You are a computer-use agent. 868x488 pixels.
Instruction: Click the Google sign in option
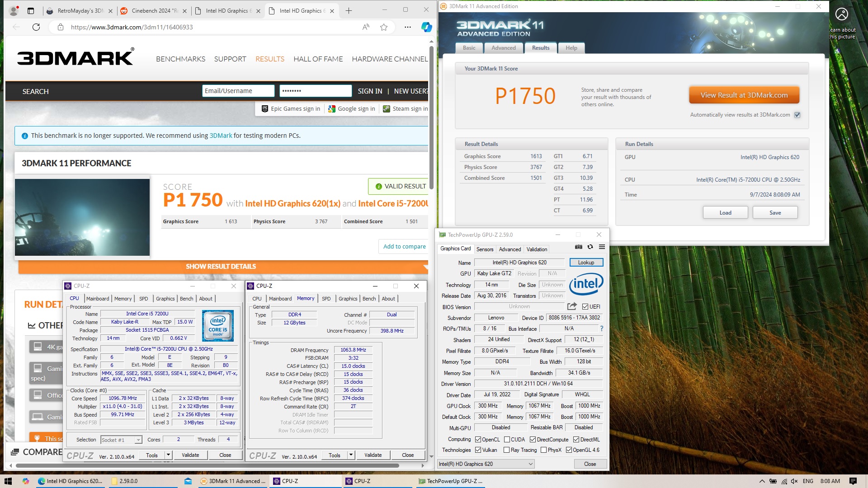352,109
